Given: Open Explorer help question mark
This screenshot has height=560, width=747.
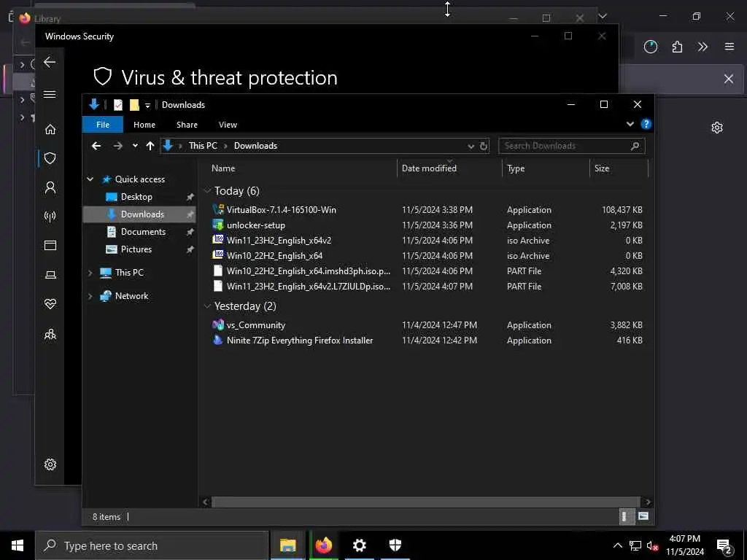Looking at the screenshot, I should coord(646,124).
